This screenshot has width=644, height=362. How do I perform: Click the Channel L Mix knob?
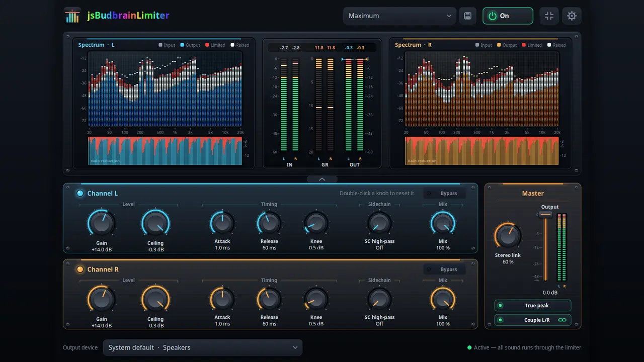tap(443, 223)
